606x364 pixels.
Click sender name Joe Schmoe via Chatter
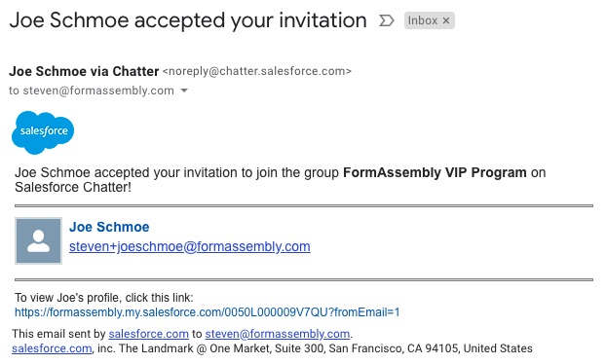84,71
